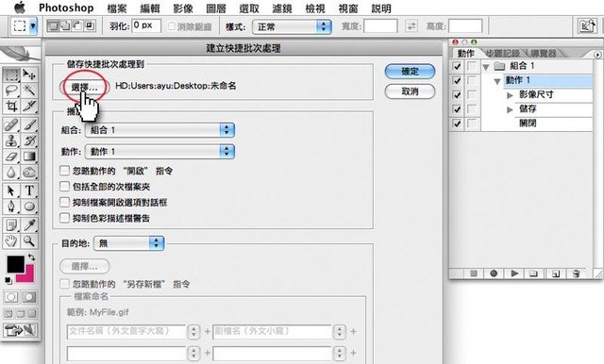Select the Type tool

click(29, 190)
